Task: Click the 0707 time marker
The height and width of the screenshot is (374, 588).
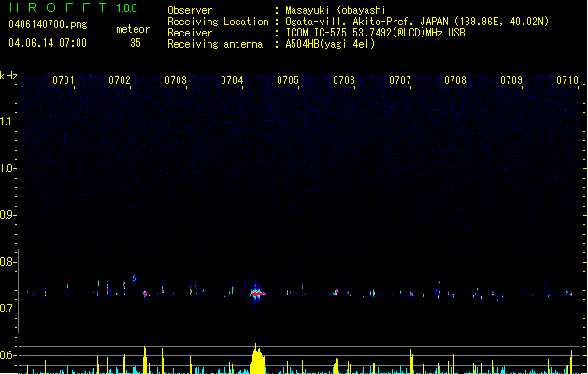Action: pos(400,80)
